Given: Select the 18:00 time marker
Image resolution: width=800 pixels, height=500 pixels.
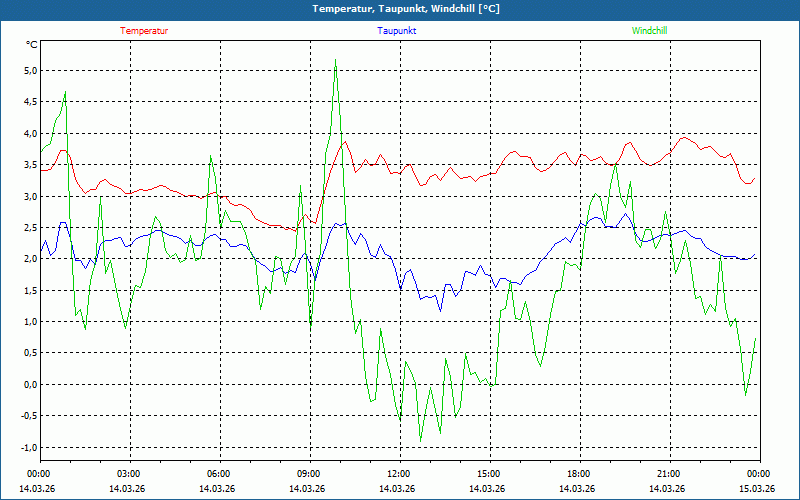Looking at the screenshot, I should [x=578, y=474].
